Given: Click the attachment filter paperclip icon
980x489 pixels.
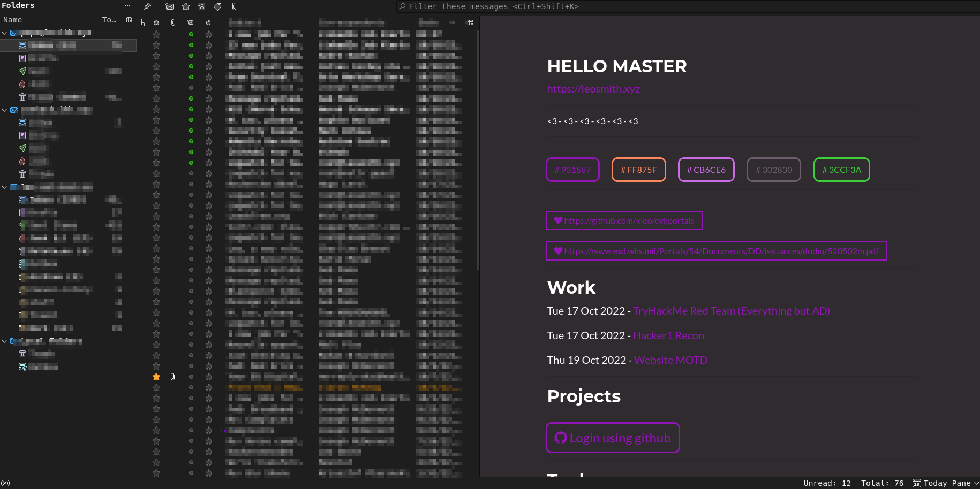Looking at the screenshot, I should pos(234,6).
